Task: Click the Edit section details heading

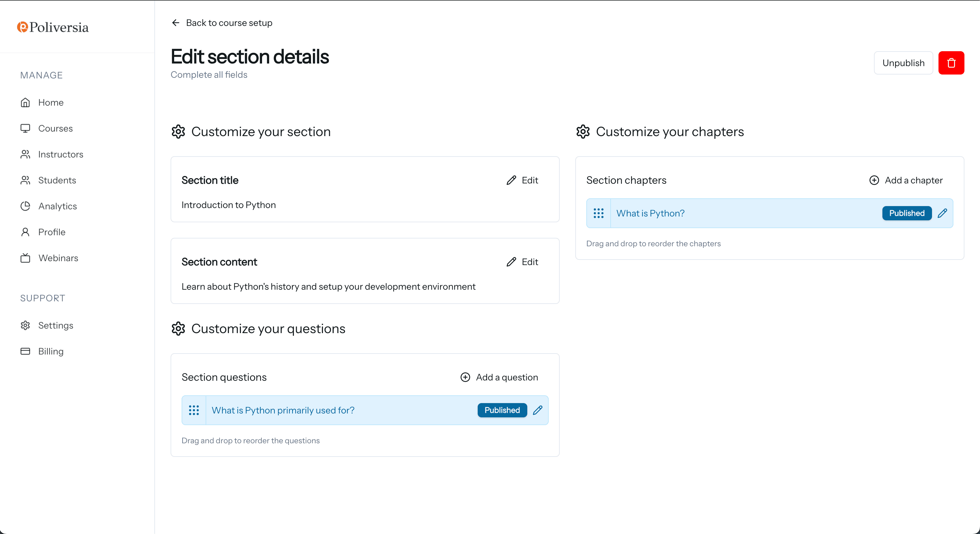Action: [250, 57]
